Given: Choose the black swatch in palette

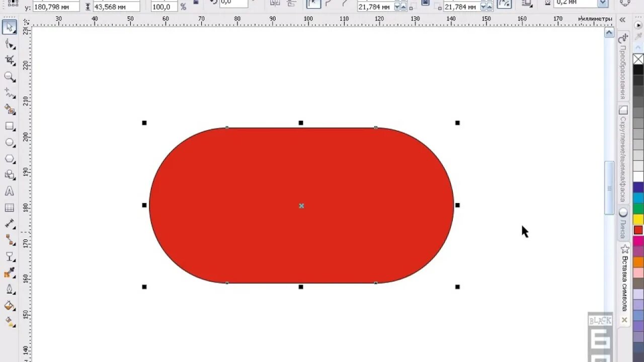Looking at the screenshot, I should pos(638,70).
